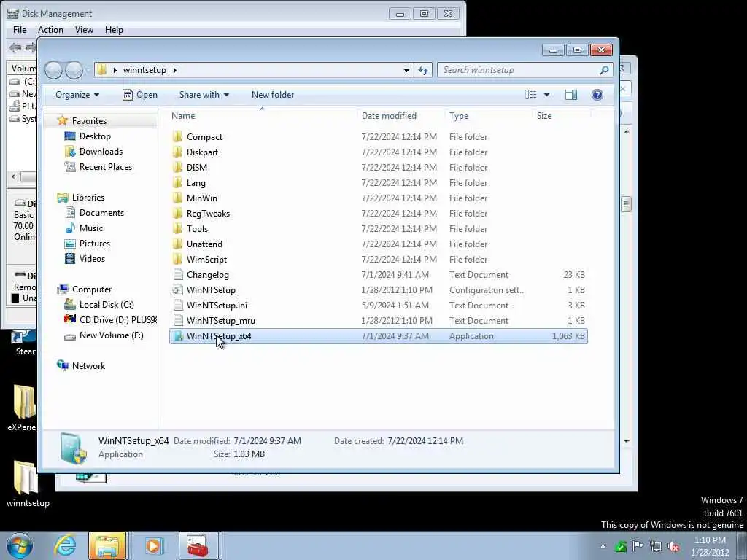Image resolution: width=747 pixels, height=560 pixels.
Task: Open the MinWin folder icon
Action: pyautogui.click(x=178, y=198)
